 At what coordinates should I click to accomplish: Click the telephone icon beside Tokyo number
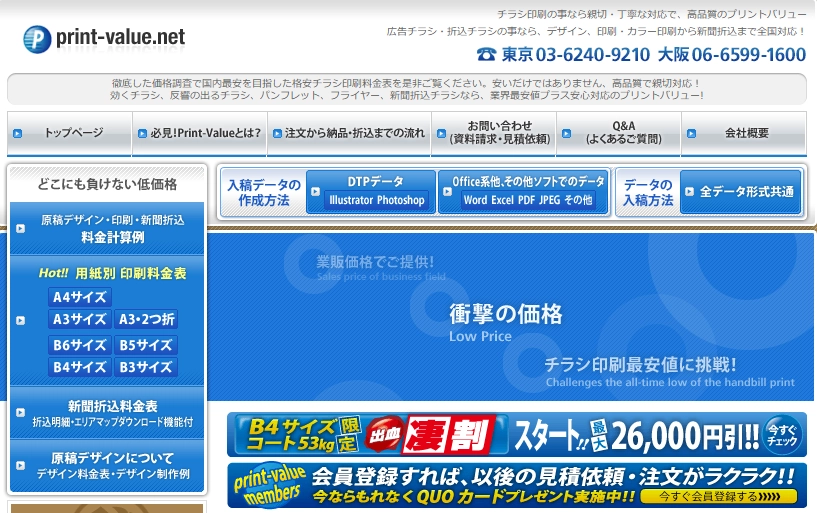point(486,54)
